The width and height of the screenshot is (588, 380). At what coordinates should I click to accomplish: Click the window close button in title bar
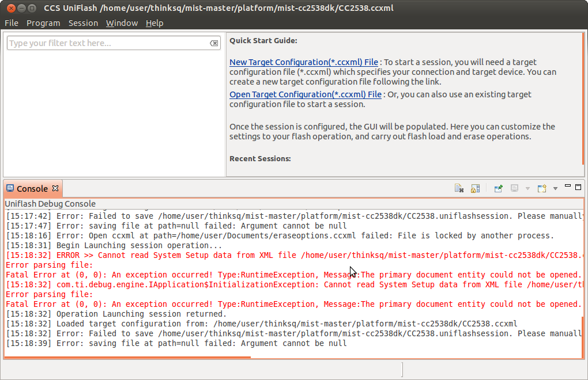click(12, 8)
